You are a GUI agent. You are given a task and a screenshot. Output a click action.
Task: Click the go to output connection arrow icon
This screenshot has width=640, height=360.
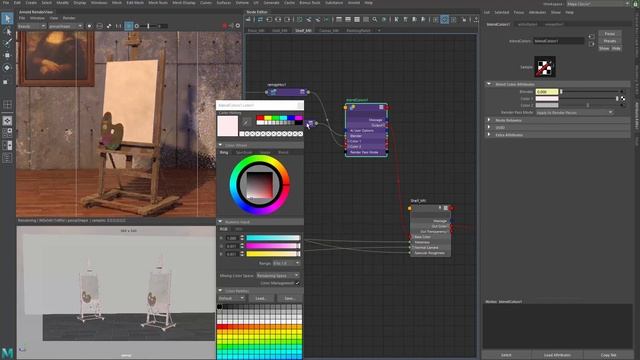(x=591, y=44)
